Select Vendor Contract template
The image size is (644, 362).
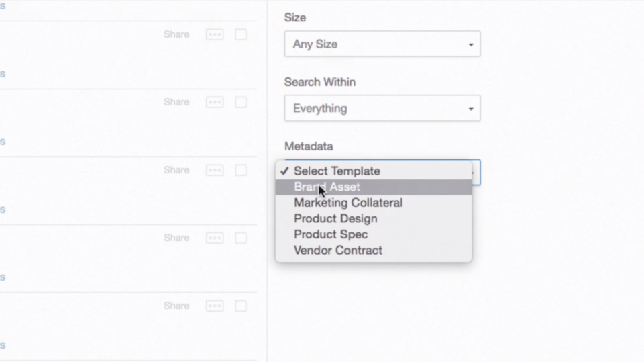(x=337, y=250)
